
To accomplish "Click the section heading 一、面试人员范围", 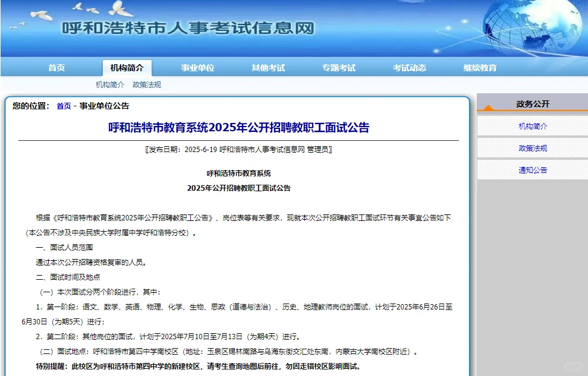I will (x=64, y=248).
